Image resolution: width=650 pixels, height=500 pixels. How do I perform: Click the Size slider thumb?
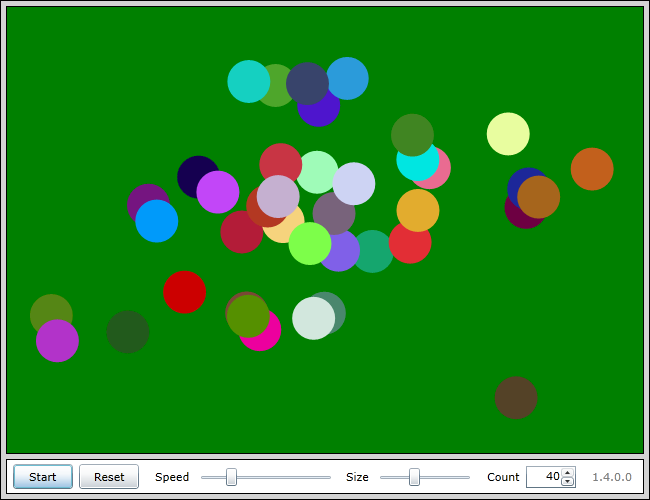[x=414, y=477]
